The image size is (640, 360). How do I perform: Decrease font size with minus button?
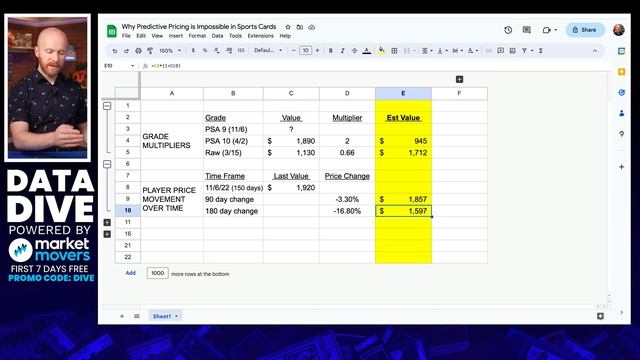click(x=293, y=51)
